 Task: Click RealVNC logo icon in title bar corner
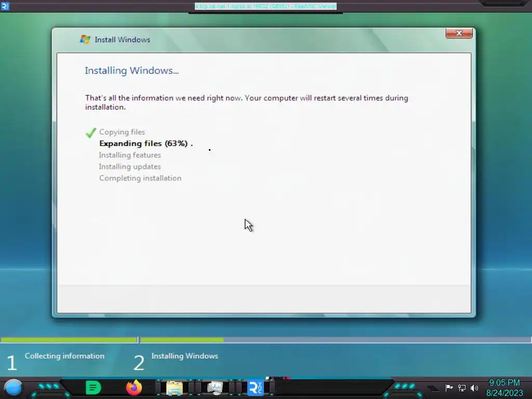pyautogui.click(x=5, y=6)
